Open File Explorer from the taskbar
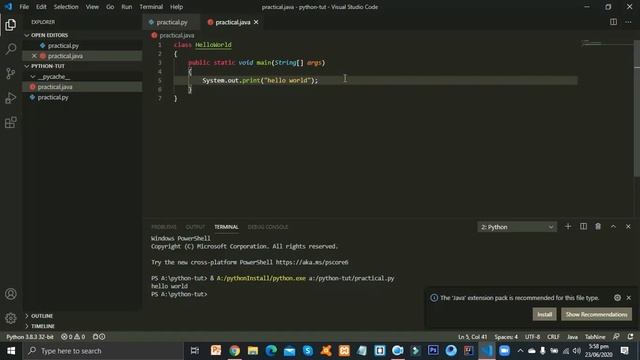This screenshot has width=640, height=360. [x=253, y=351]
